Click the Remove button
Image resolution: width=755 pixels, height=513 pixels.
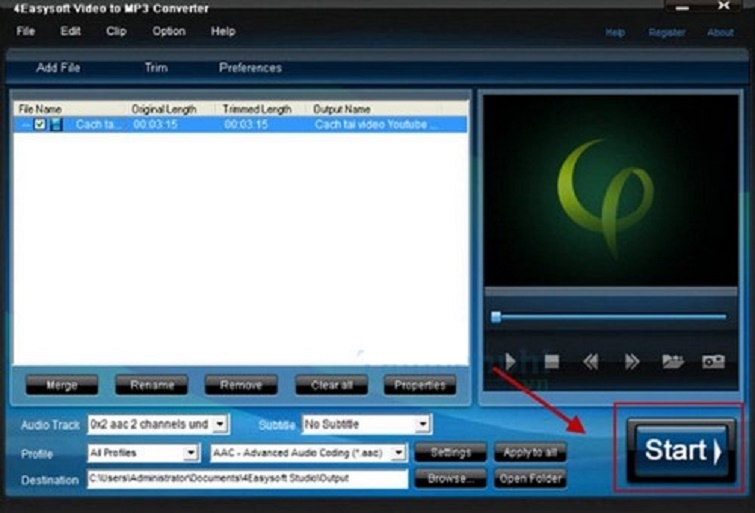coord(241,385)
